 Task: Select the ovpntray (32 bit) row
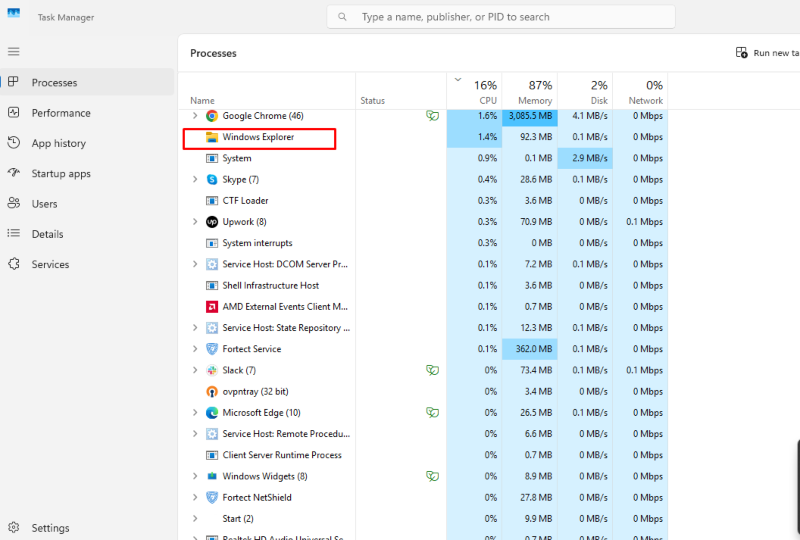pyautogui.click(x=423, y=391)
